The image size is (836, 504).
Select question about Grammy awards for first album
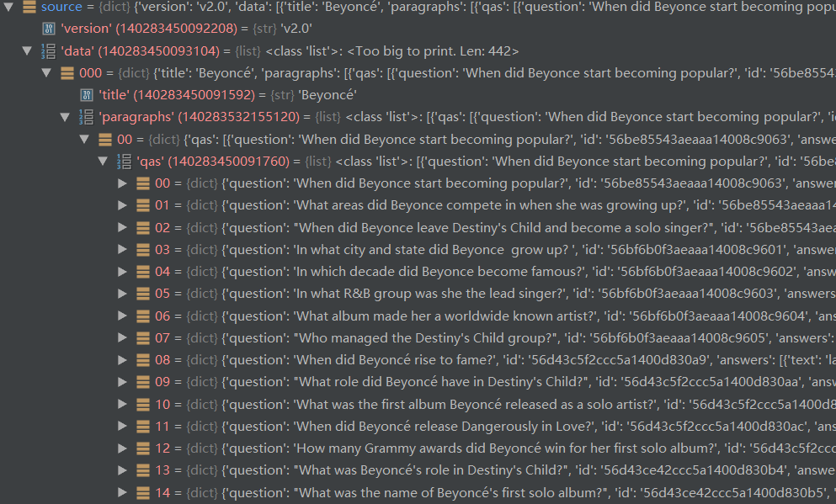[x=505, y=448]
